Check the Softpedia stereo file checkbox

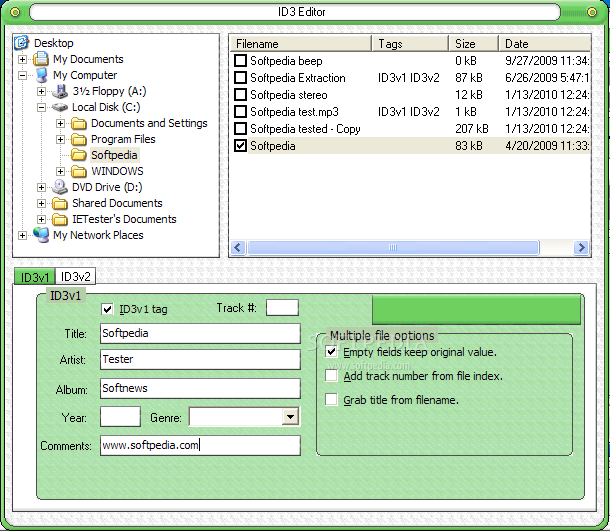coord(240,95)
